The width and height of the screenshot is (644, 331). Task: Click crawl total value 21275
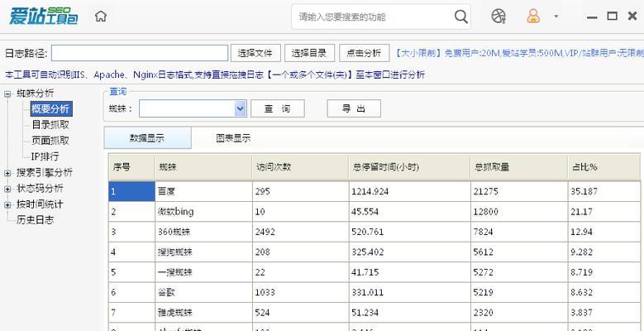coord(519,192)
